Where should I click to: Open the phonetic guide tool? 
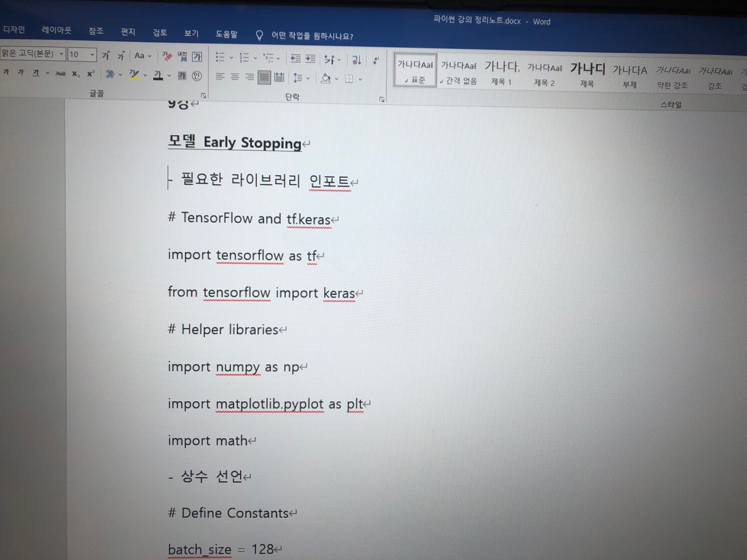(182, 57)
